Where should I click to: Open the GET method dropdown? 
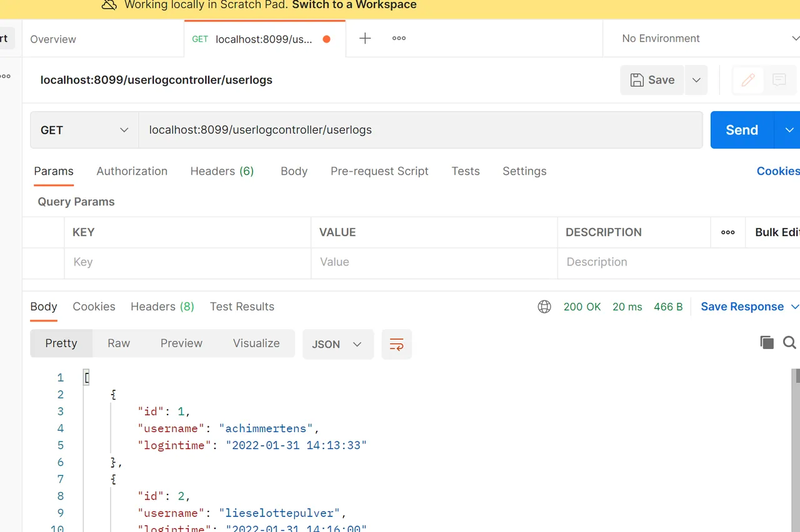pos(84,130)
